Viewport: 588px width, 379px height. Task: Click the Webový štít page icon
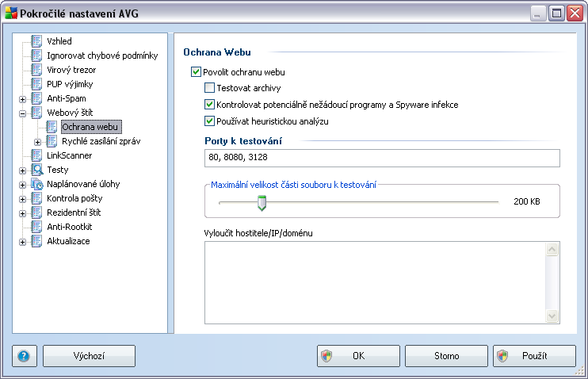(x=36, y=113)
